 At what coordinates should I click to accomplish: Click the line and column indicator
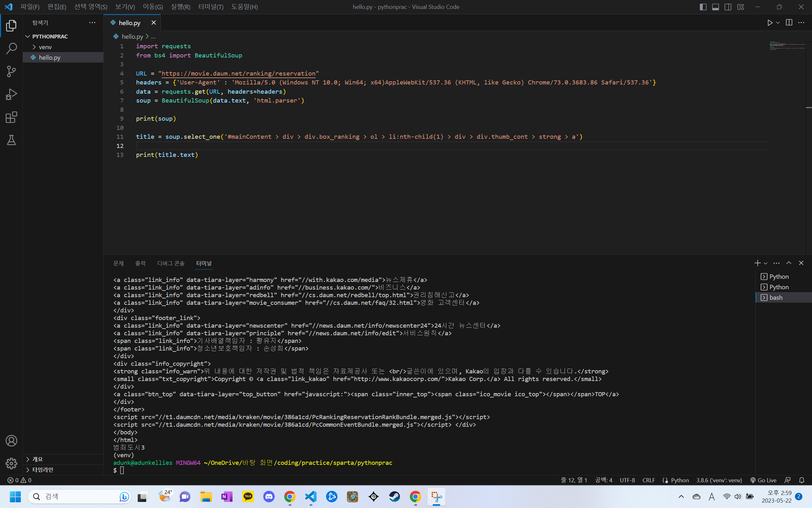574,480
